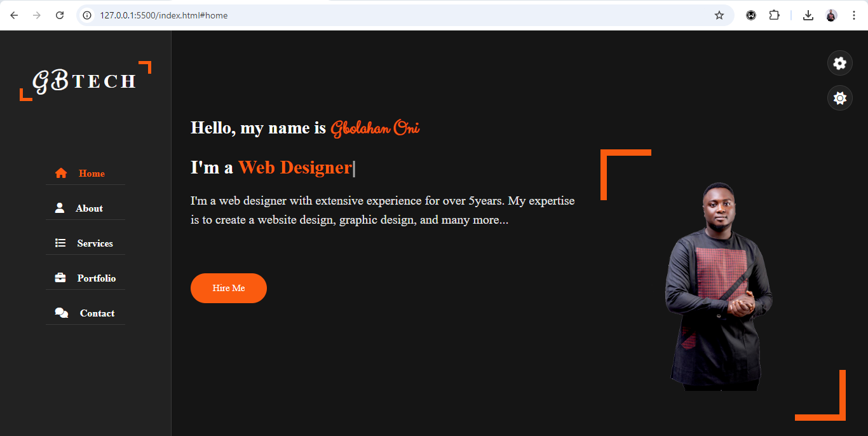Bookmark this page with star icon
The width and height of the screenshot is (868, 436).
click(x=719, y=15)
